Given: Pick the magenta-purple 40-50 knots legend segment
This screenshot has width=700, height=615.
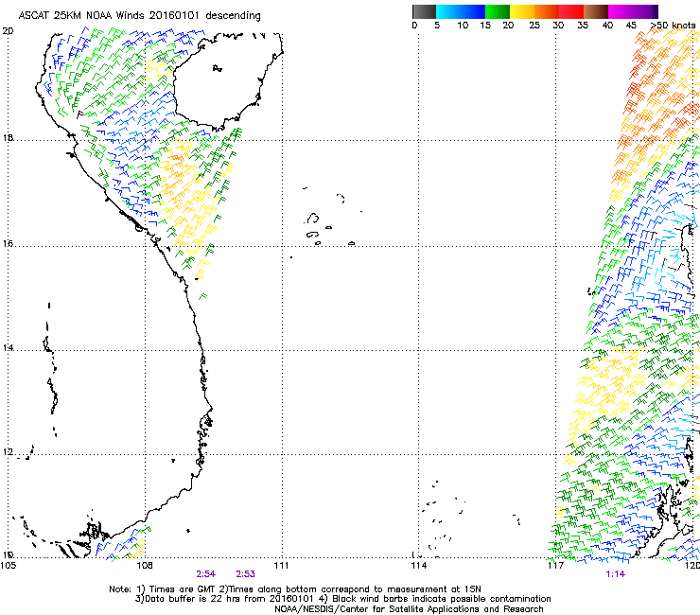Looking at the screenshot, I should [633, 11].
